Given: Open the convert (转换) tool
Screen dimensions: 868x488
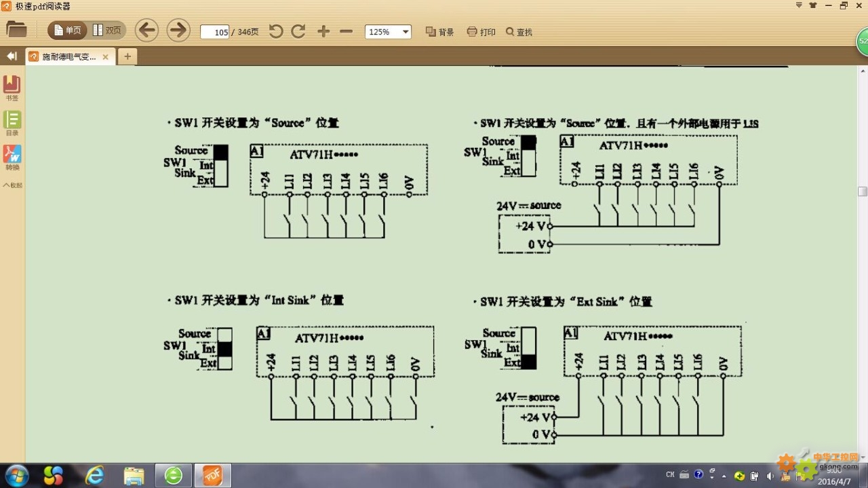Looking at the screenshot, I should [12, 158].
